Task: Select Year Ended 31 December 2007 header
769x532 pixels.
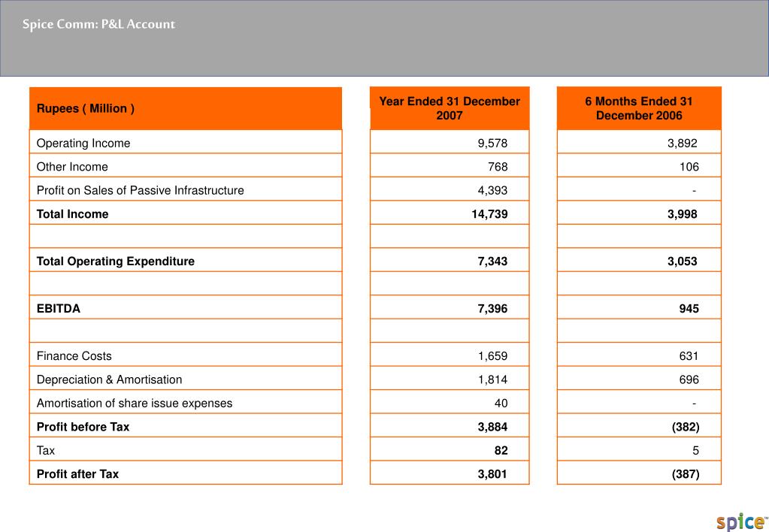Action: [x=450, y=108]
